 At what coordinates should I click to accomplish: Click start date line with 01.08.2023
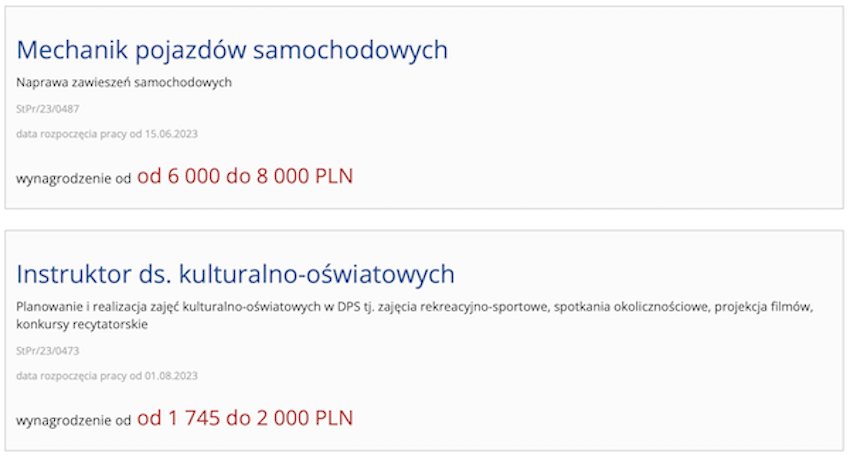click(107, 376)
